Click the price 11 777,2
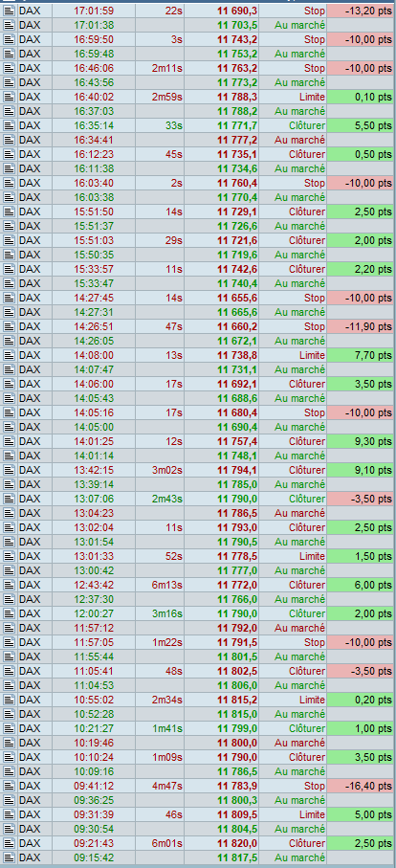Screen dimensions: 396x868 coord(237,140)
